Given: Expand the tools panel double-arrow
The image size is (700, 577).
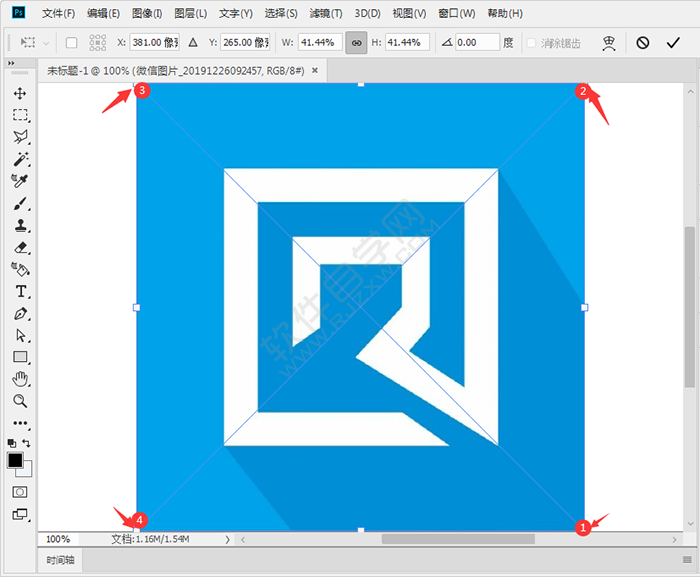Looking at the screenshot, I should [x=12, y=64].
